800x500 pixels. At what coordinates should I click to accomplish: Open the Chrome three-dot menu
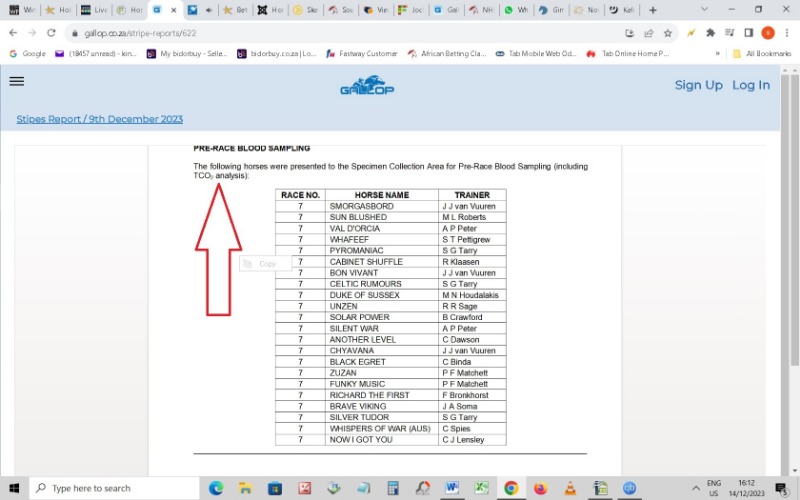point(787,32)
